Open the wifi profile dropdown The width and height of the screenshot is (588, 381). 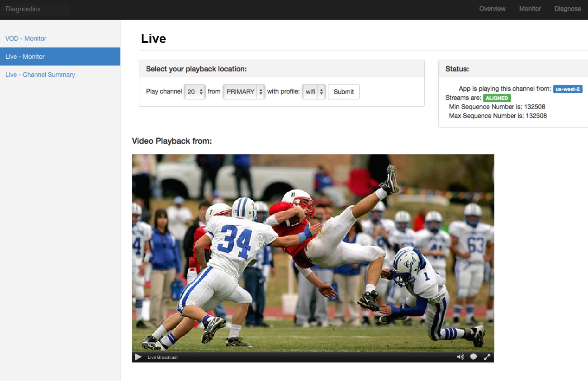click(x=314, y=92)
